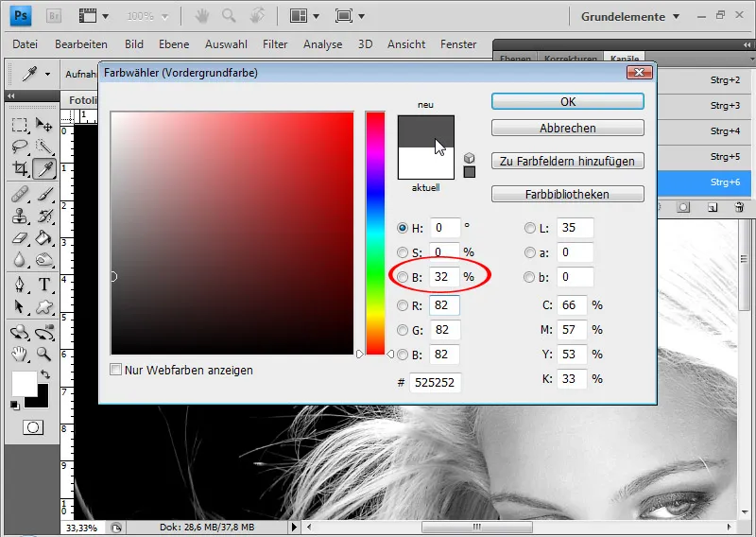Switch to the Korrekturen tab
The width and height of the screenshot is (756, 537).
[x=571, y=59]
